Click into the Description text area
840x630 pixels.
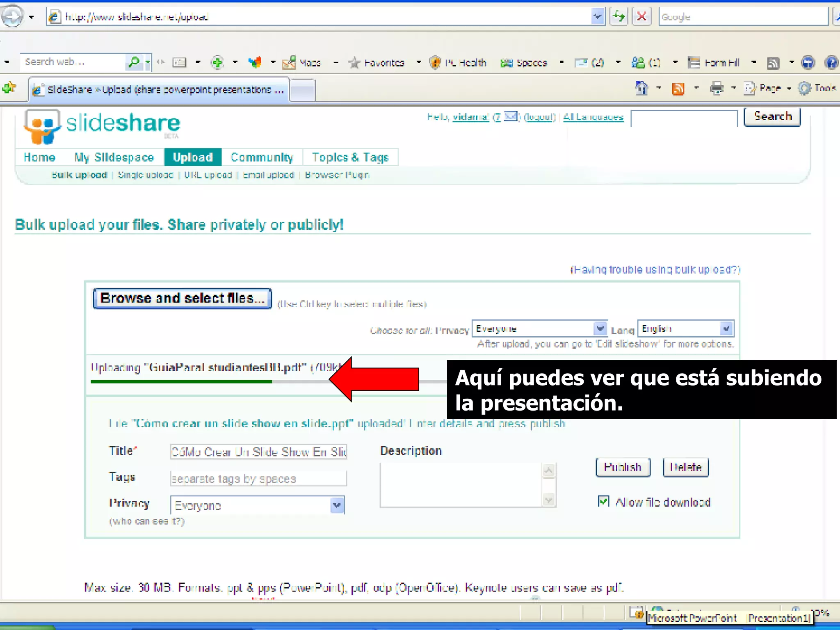[461, 485]
